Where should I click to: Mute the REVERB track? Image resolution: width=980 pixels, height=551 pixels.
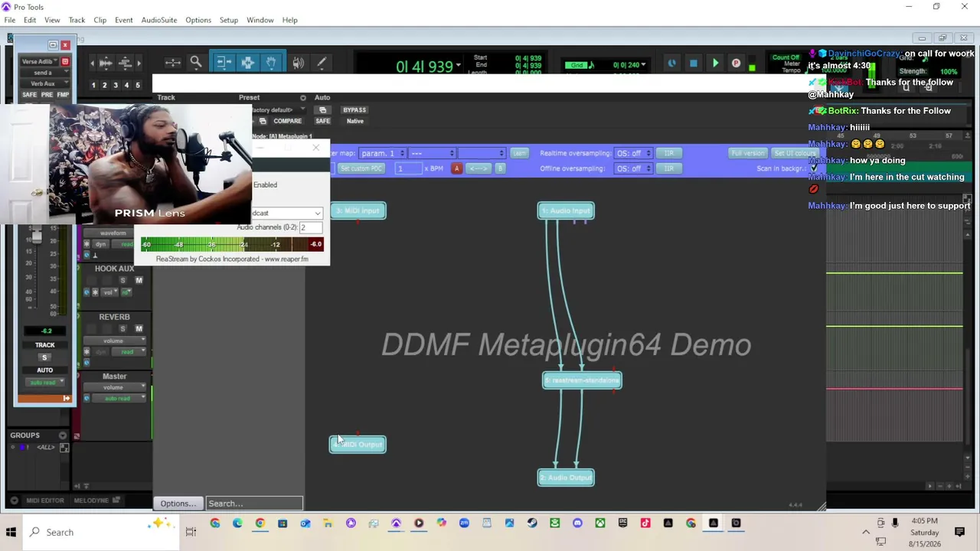click(x=139, y=328)
